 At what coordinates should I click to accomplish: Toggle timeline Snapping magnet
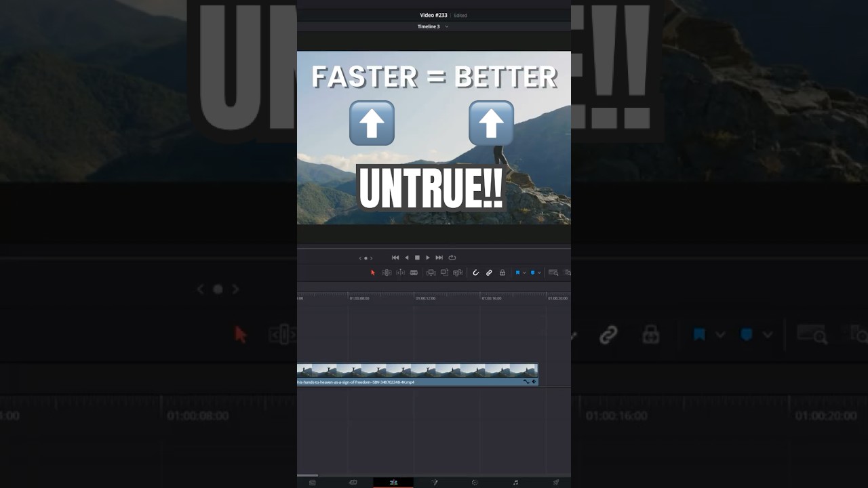point(475,272)
